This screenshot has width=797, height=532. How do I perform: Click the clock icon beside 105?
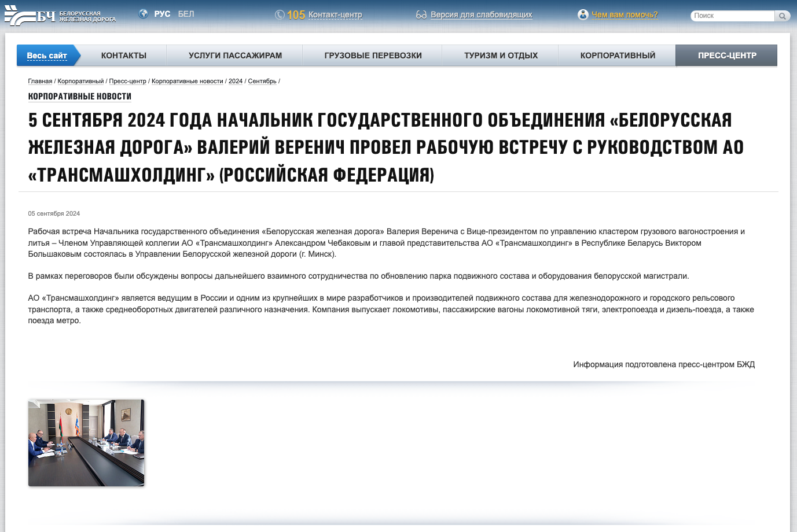pos(279,14)
